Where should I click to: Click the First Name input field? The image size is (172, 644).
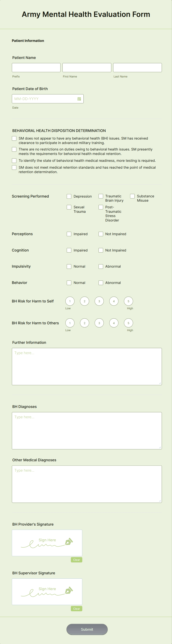87,67
